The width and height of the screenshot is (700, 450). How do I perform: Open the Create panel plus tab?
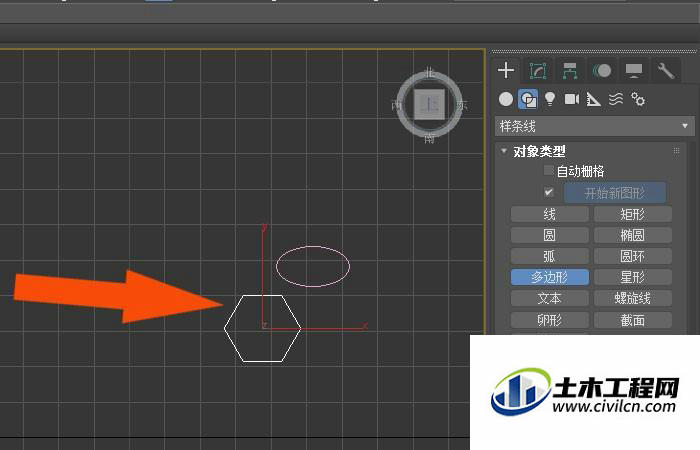point(506,71)
